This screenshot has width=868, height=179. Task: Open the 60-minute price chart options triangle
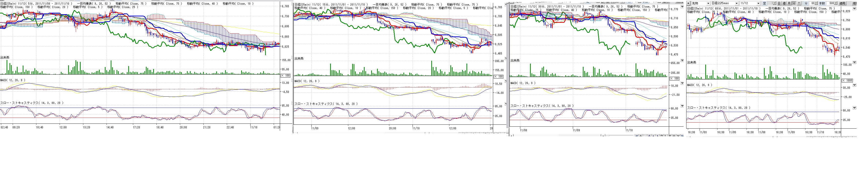pos(854,8)
